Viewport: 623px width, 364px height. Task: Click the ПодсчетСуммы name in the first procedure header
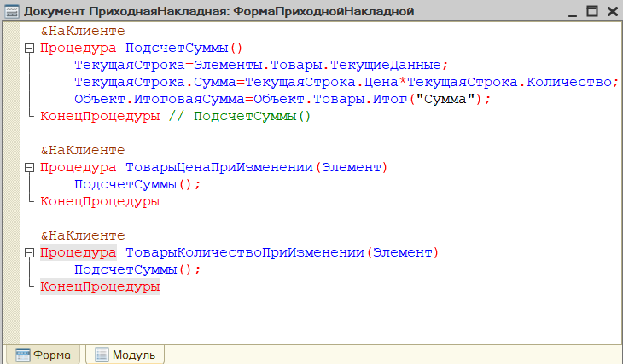177,49
